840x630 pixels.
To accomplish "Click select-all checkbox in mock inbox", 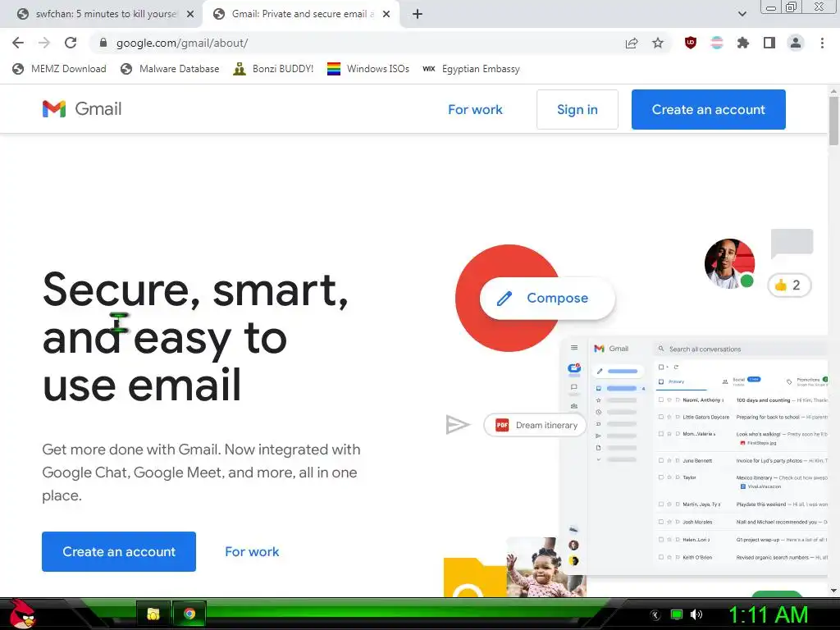I will point(661,367).
